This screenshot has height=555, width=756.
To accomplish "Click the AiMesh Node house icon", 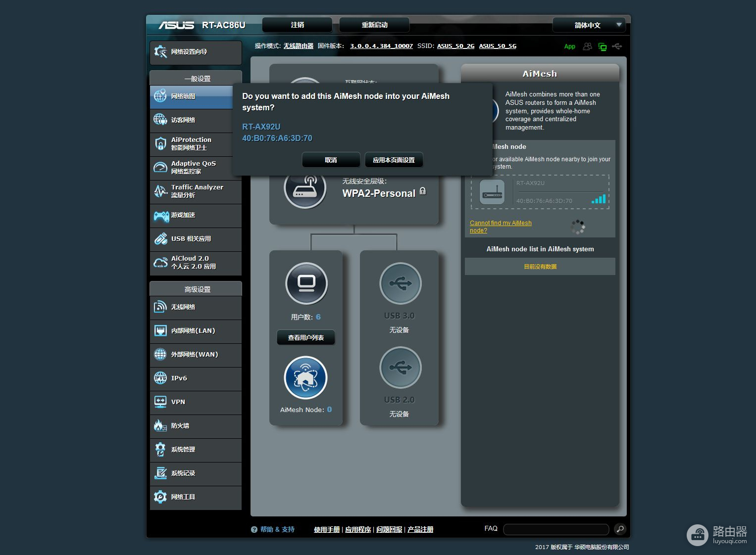I will [x=305, y=377].
